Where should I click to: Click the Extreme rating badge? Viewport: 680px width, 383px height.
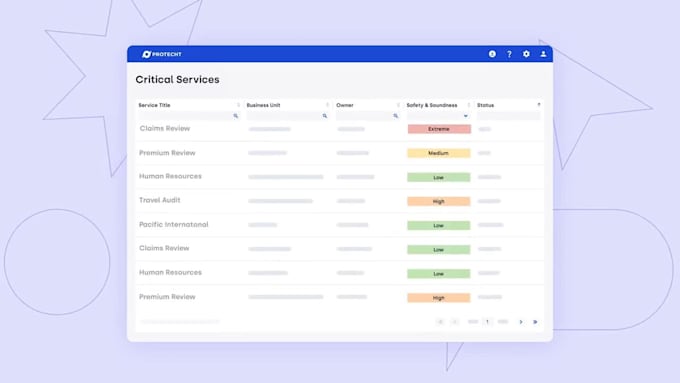pyautogui.click(x=439, y=129)
